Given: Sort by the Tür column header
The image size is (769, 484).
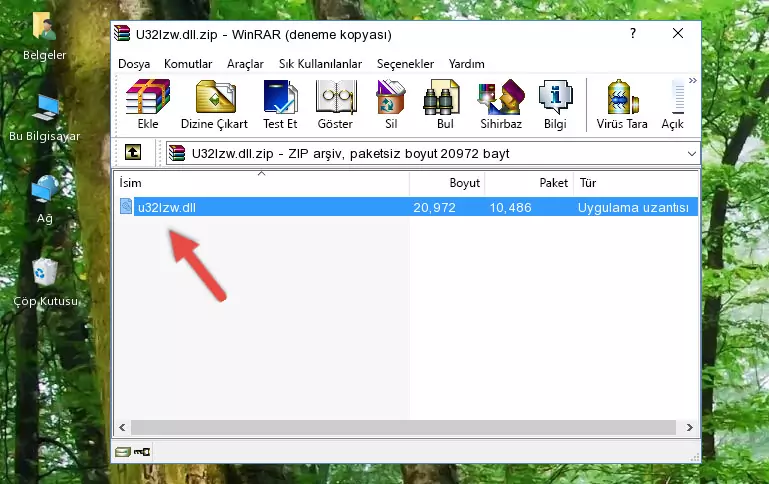Looking at the screenshot, I should (x=636, y=183).
